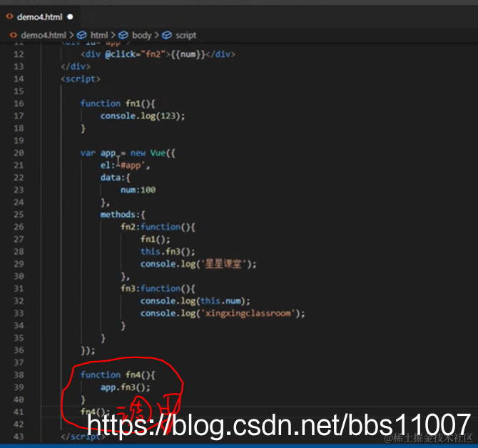
Task: Click the function fn4(){ declaration
Action: pyautogui.click(x=118, y=375)
